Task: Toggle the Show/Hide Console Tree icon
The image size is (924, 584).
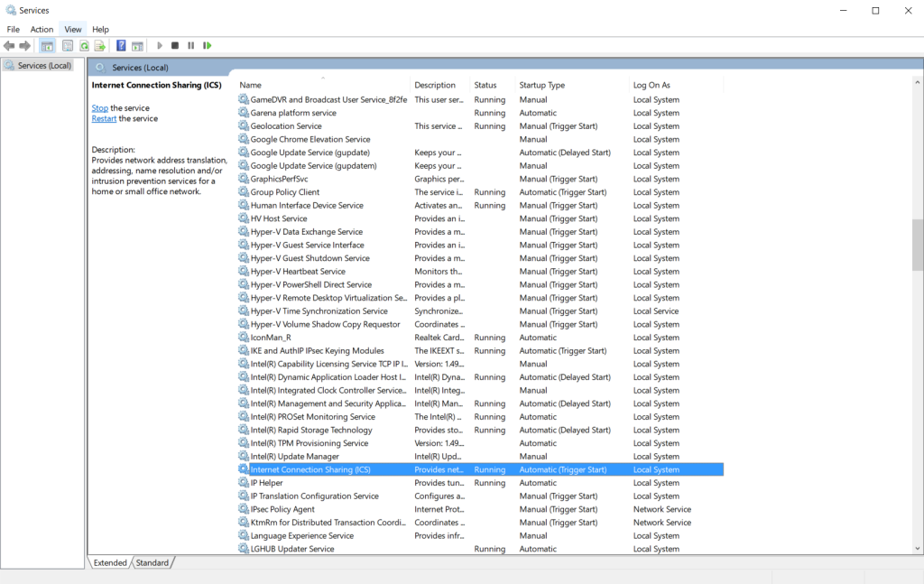Action: tap(47, 45)
